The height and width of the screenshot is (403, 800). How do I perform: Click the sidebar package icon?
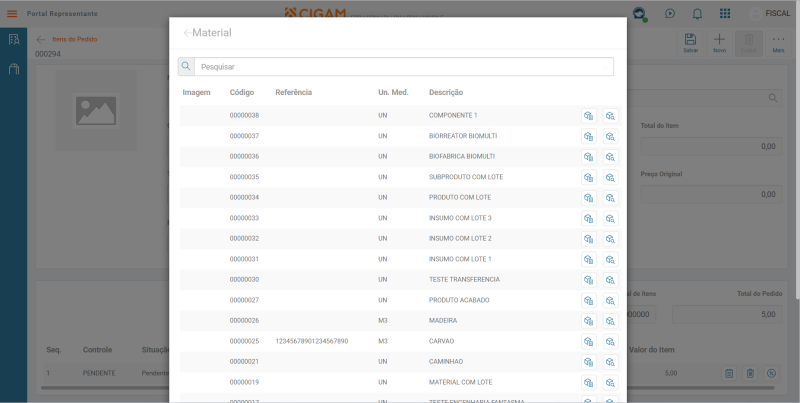14,69
